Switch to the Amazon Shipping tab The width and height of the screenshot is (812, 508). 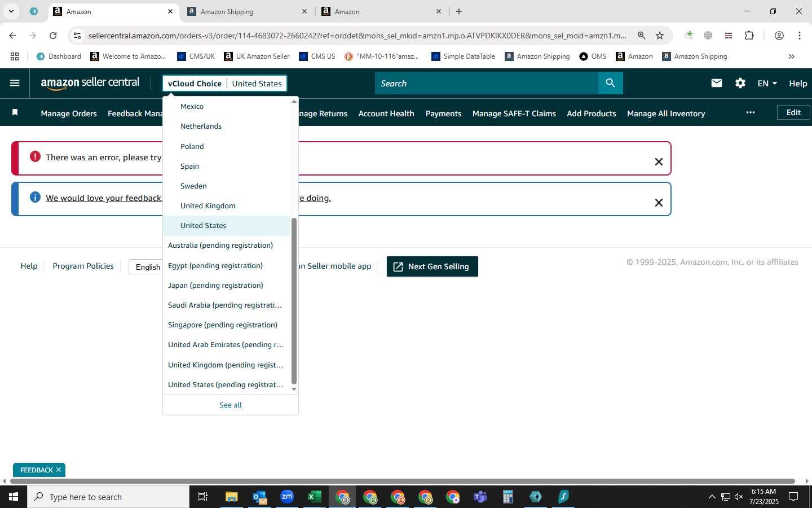click(248, 11)
